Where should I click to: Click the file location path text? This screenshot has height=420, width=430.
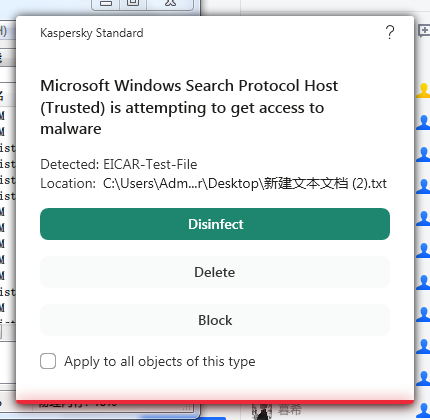point(245,183)
